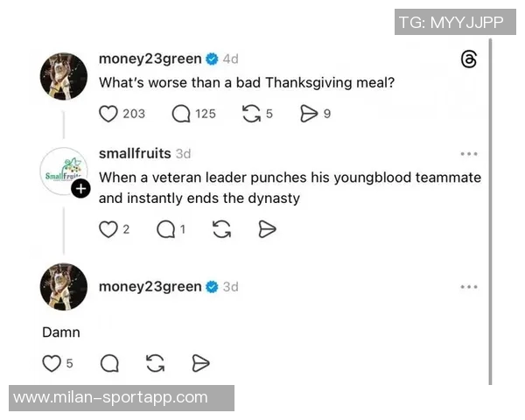The width and height of the screenshot is (525, 420).
Task: Open the money23green profile from top post
Action: tap(150, 59)
